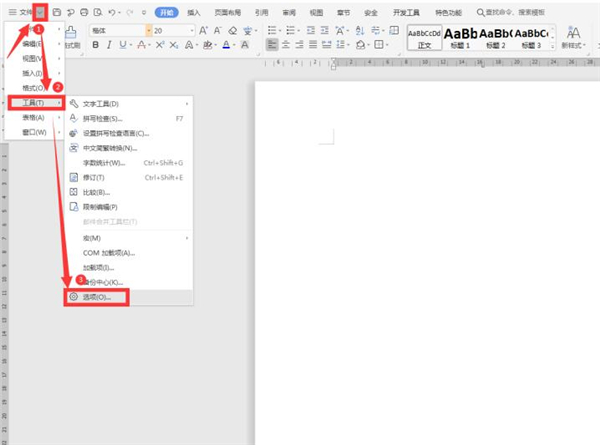The width and height of the screenshot is (600, 445).
Task: Click the command search box
Action: point(514,13)
